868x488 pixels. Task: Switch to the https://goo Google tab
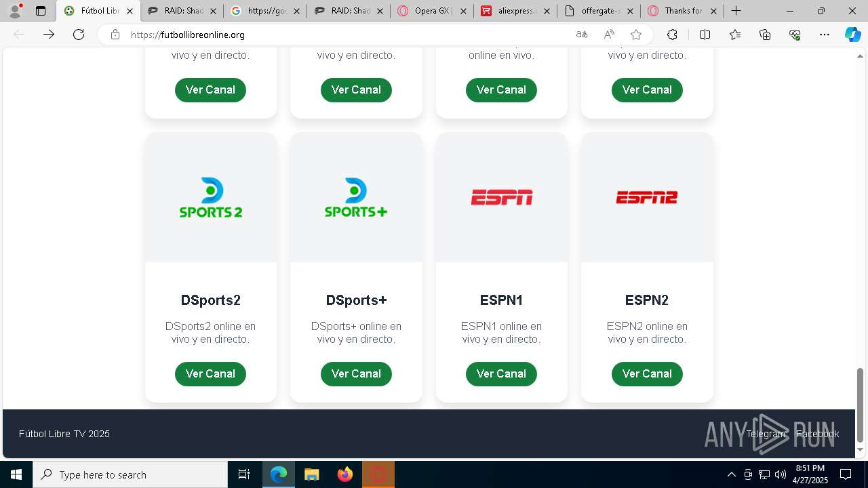(x=264, y=11)
